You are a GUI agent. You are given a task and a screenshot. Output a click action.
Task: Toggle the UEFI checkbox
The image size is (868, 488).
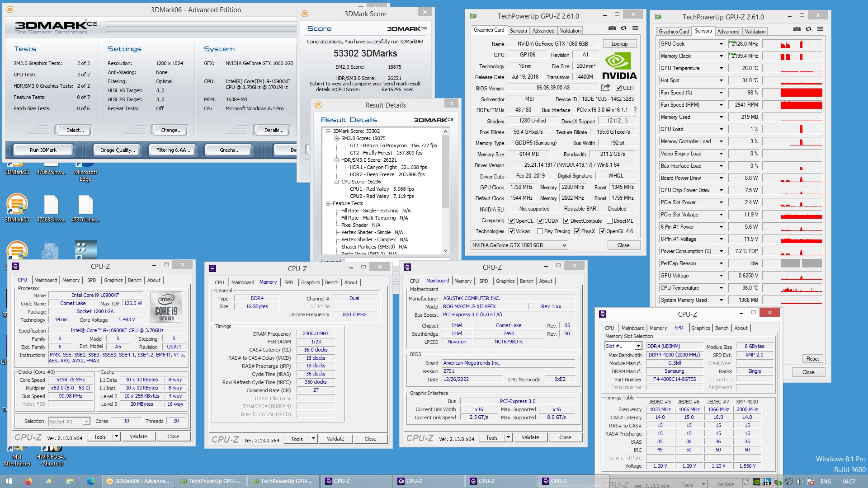point(618,88)
